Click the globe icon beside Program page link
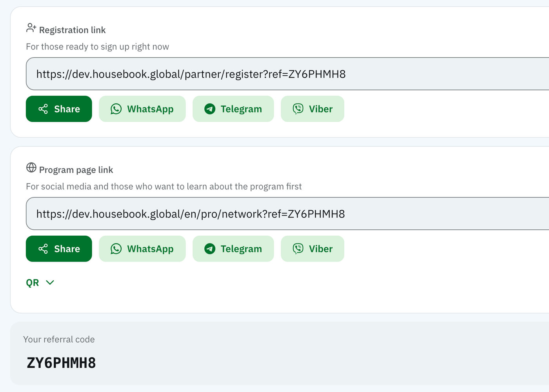The width and height of the screenshot is (549, 392). tap(31, 168)
